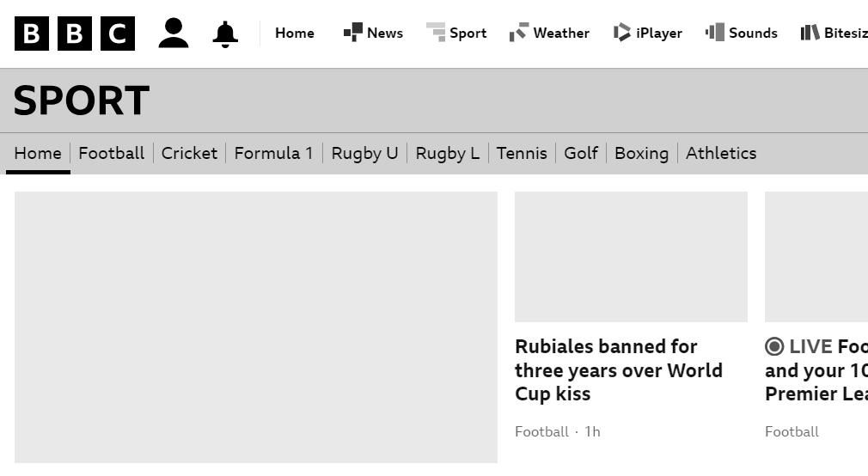Click the iPlayer play icon

click(622, 33)
